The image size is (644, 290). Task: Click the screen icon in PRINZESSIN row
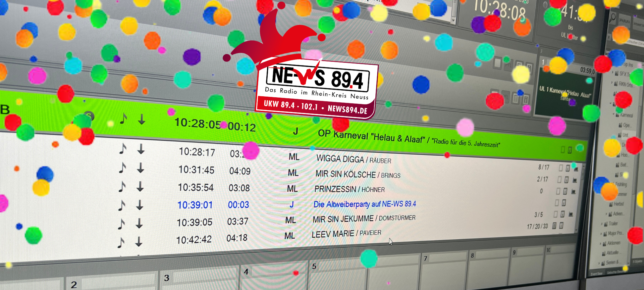tap(573, 192)
